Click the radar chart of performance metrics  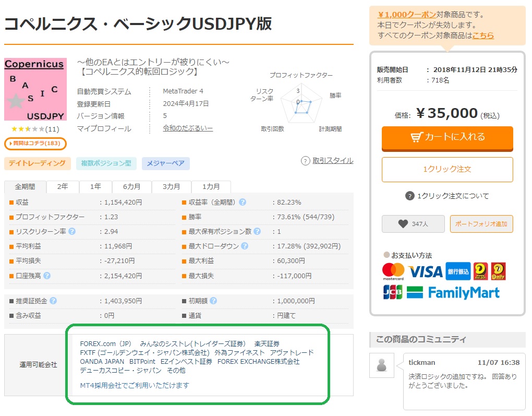301,103
